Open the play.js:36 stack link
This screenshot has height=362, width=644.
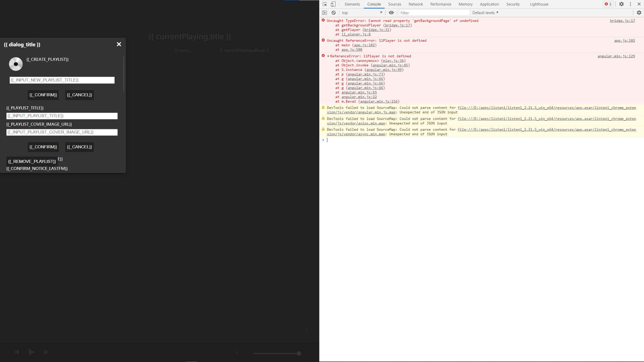click(x=393, y=61)
